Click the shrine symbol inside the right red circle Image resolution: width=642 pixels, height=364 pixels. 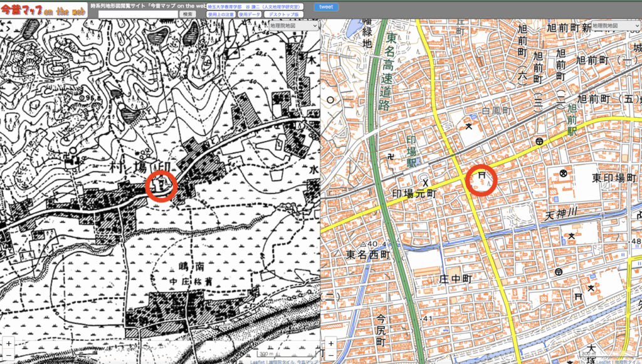481,178
